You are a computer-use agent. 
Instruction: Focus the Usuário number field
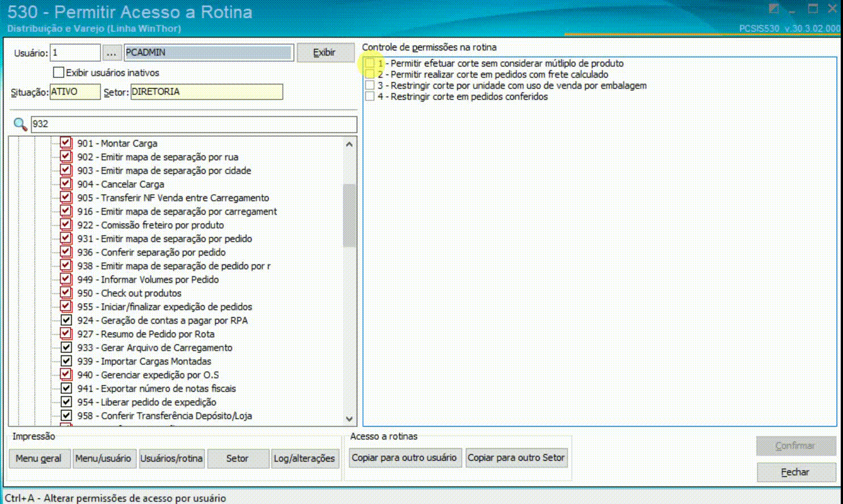pos(75,53)
